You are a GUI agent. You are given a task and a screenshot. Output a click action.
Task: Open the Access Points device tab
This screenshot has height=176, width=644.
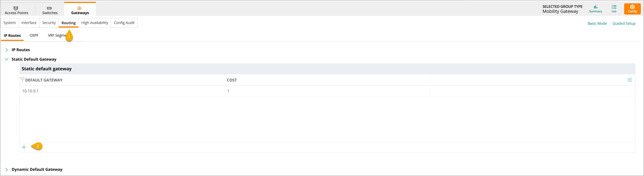(17, 10)
